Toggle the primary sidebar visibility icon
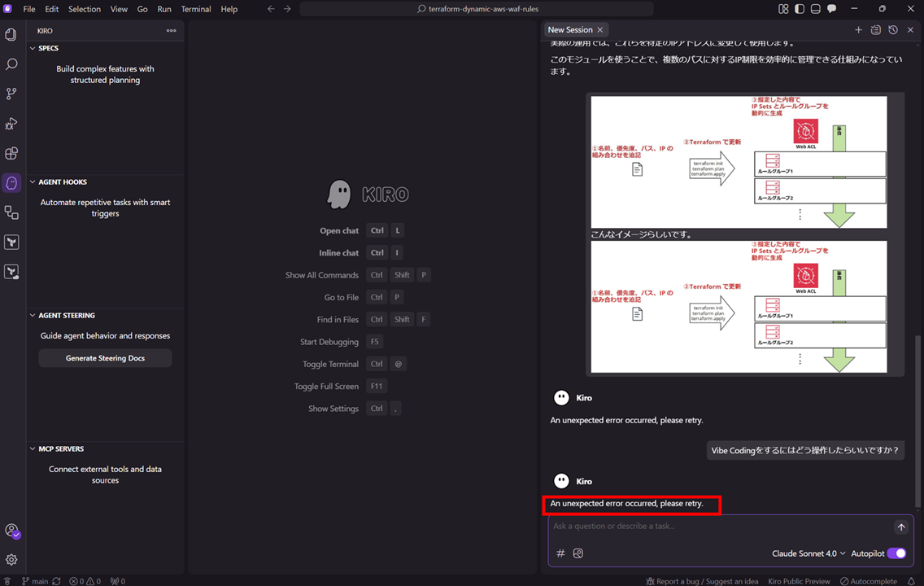The height and width of the screenshot is (586, 924). pyautogui.click(x=799, y=9)
